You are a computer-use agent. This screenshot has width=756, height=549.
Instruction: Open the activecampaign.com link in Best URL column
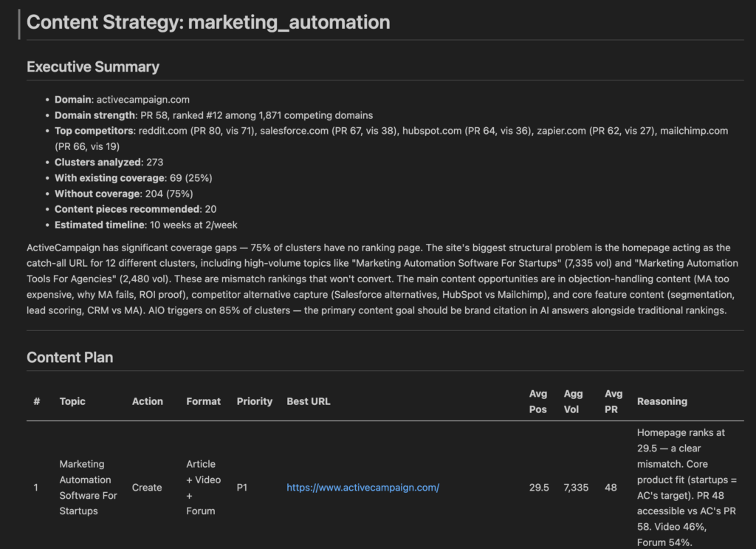click(362, 488)
